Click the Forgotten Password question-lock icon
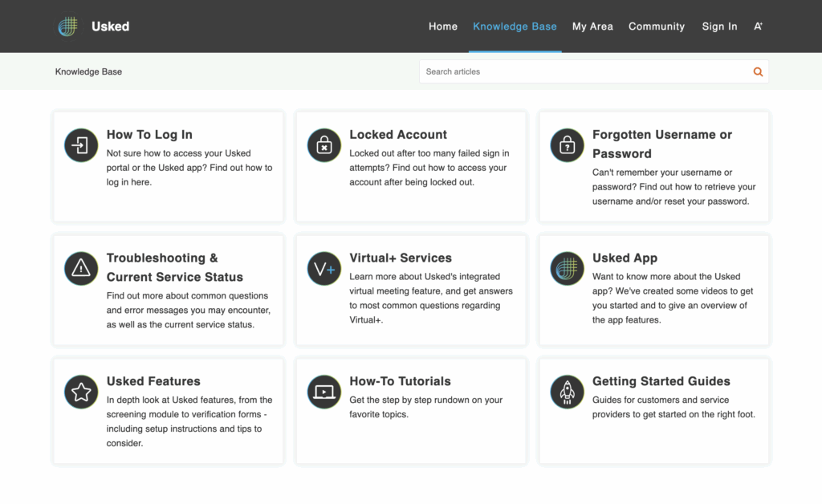Viewport: 822px width, 504px height. tap(567, 145)
